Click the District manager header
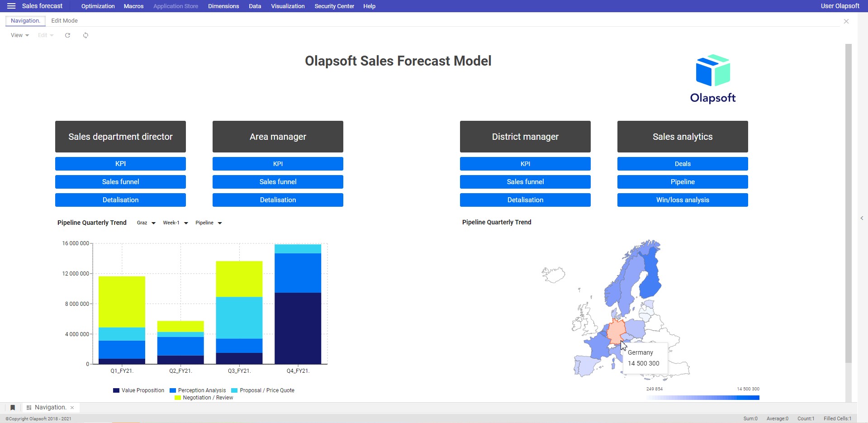 (525, 137)
